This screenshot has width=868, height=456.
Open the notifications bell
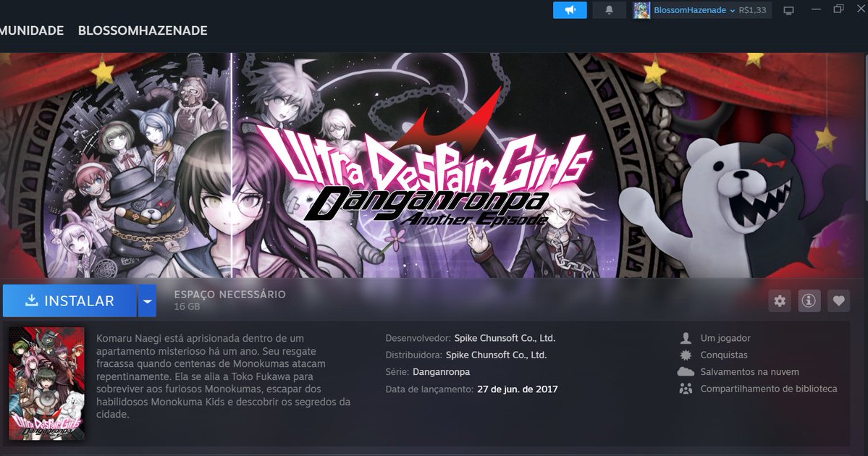tap(609, 10)
